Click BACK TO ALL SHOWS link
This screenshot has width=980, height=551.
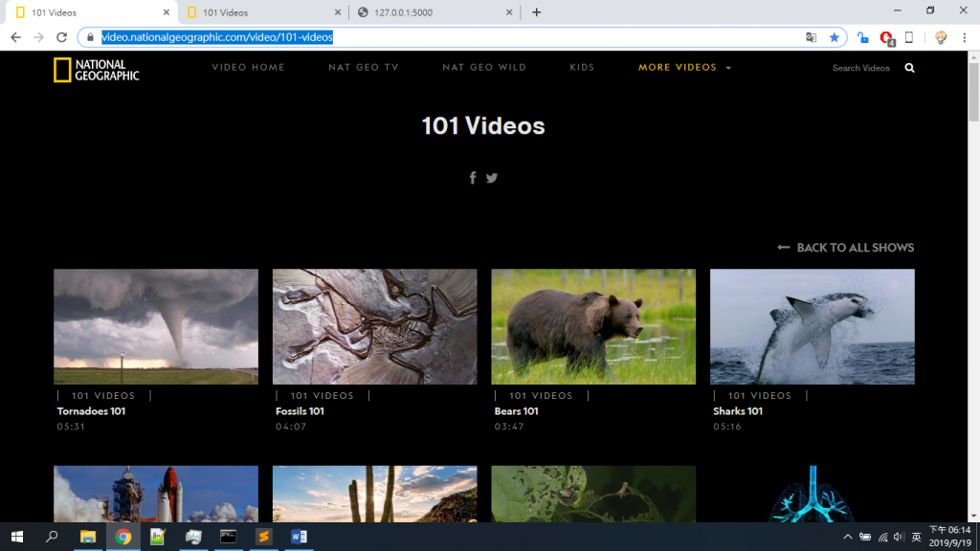point(846,248)
